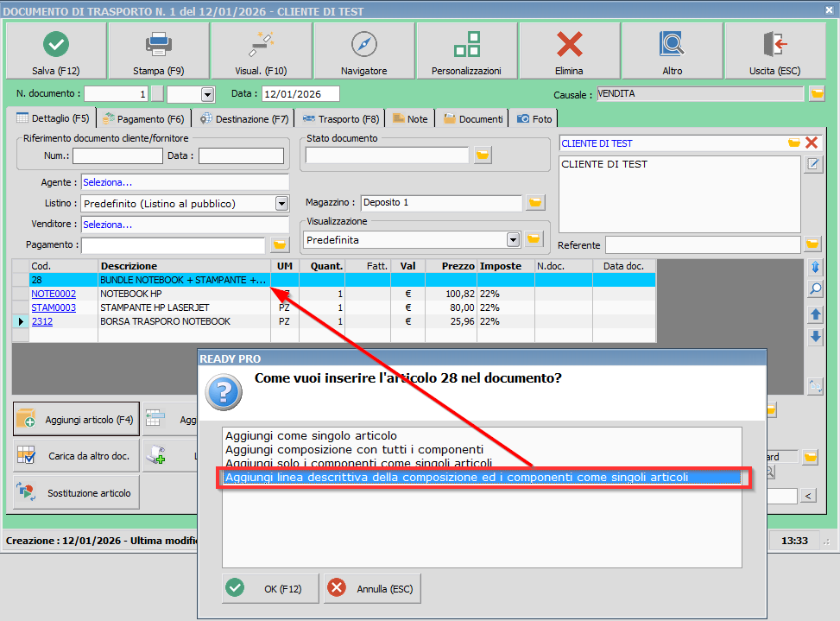Click the Salva (F12) toolbar button
The height and width of the screenshot is (621, 840).
click(x=56, y=52)
